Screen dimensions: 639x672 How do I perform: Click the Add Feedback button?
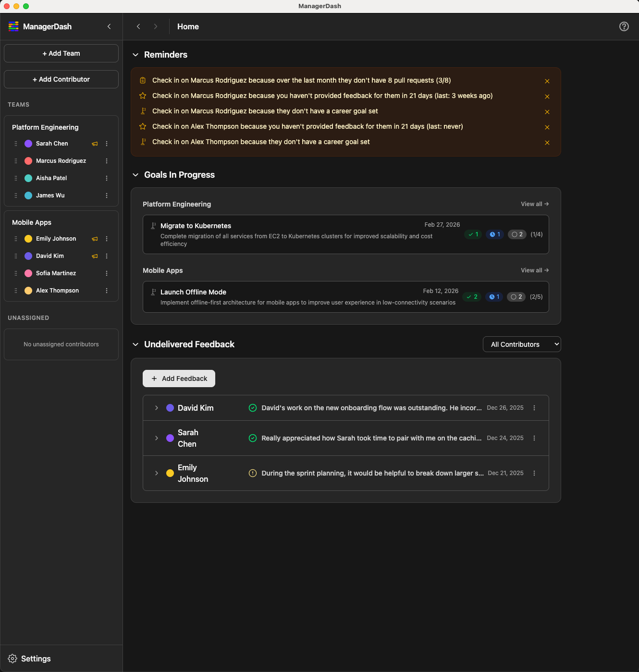click(179, 379)
